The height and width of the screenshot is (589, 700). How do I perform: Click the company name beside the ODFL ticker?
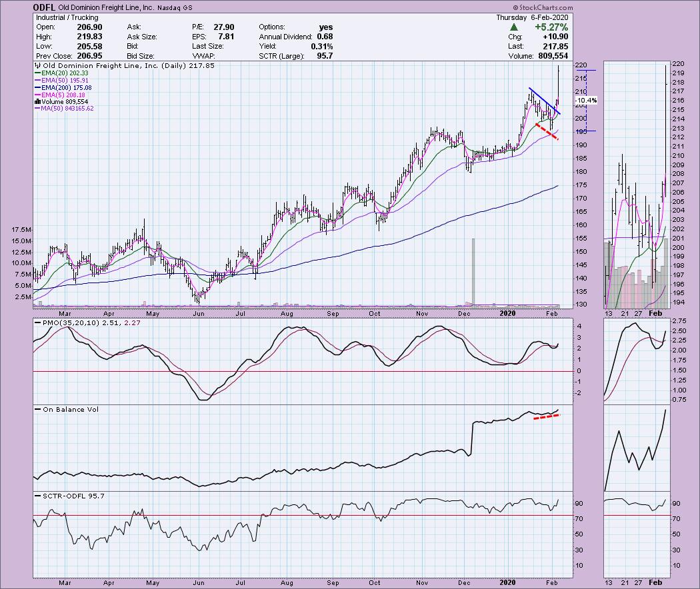106,7
